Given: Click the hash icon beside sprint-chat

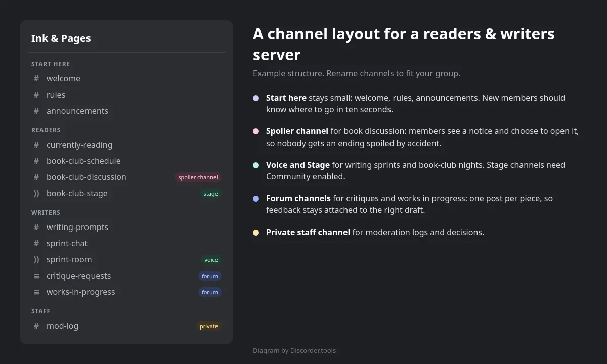Looking at the screenshot, I should click(36, 243).
